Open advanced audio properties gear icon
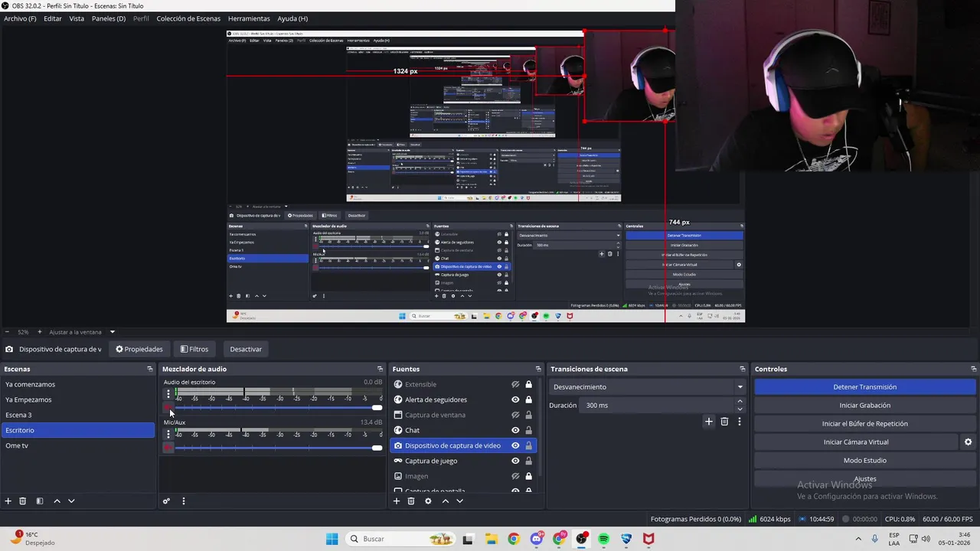The width and height of the screenshot is (980, 551). 166,501
